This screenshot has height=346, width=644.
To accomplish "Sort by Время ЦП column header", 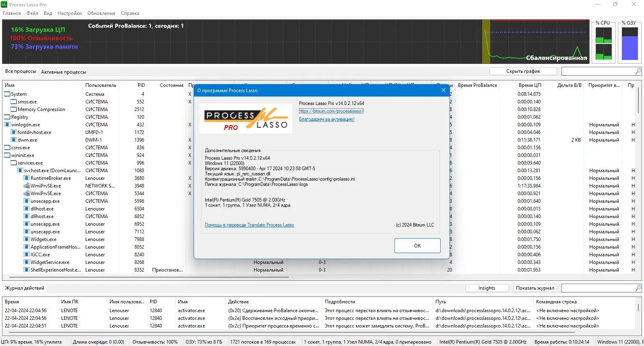I will (522, 85).
